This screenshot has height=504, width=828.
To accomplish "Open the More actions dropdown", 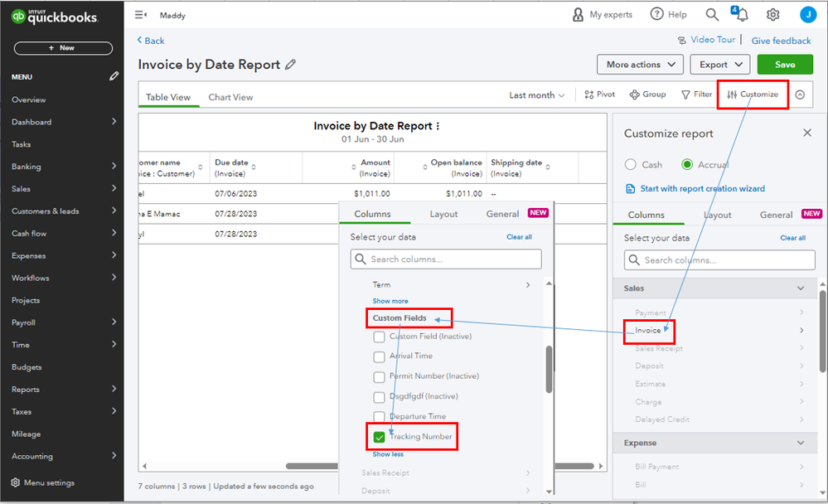I will coord(639,65).
